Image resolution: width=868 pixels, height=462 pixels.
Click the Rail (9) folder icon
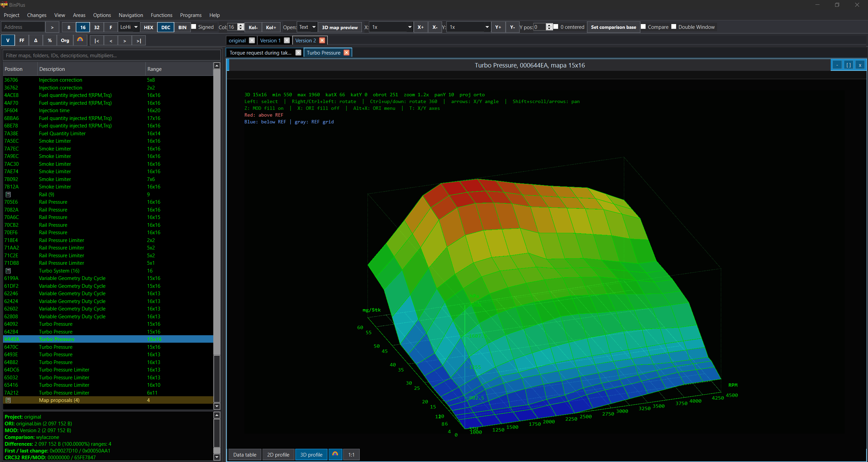click(8, 195)
